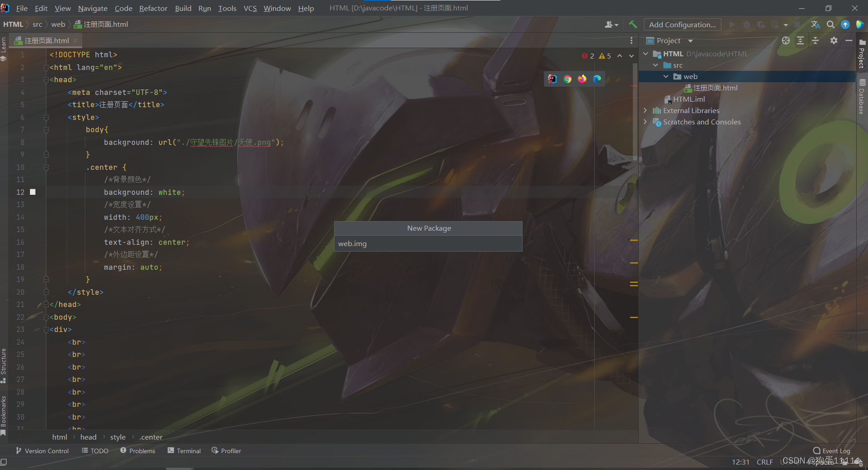Collapse the HTML project root node

[x=646, y=54]
